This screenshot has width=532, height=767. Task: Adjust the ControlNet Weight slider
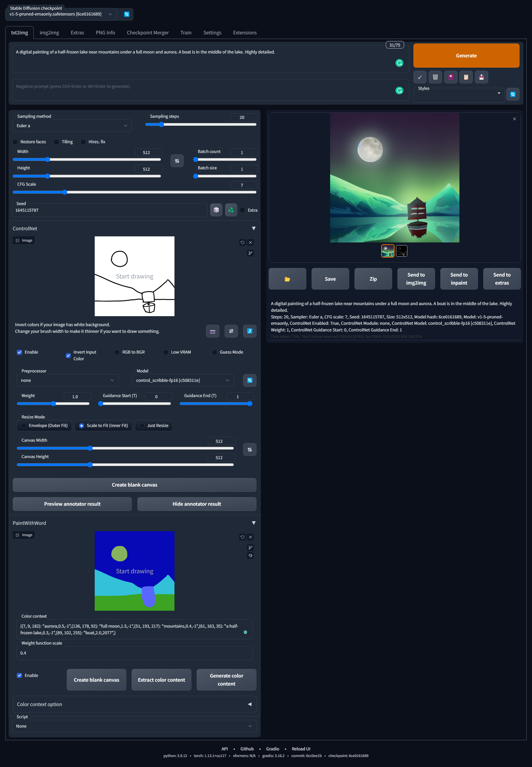53,403
